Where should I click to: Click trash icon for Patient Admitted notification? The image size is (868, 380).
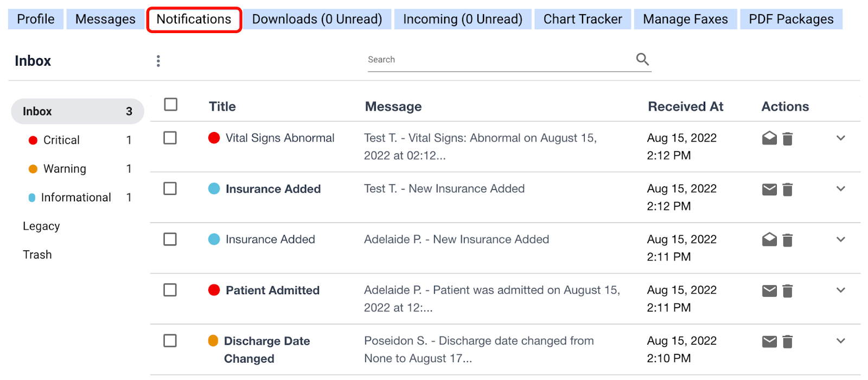tap(788, 291)
